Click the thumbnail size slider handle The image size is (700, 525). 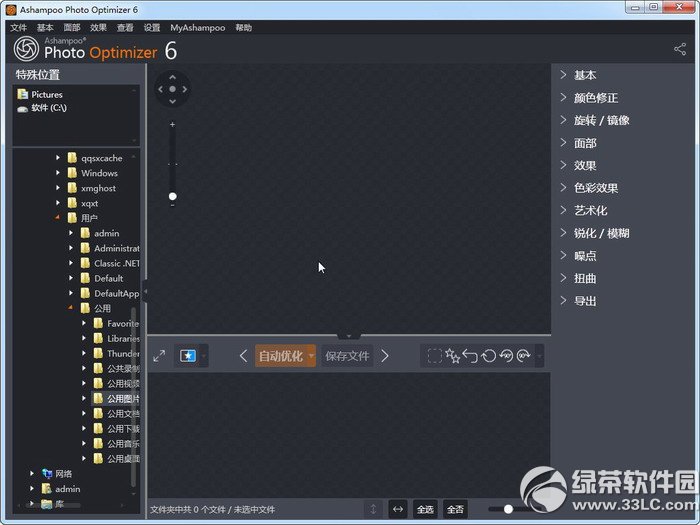[508, 509]
